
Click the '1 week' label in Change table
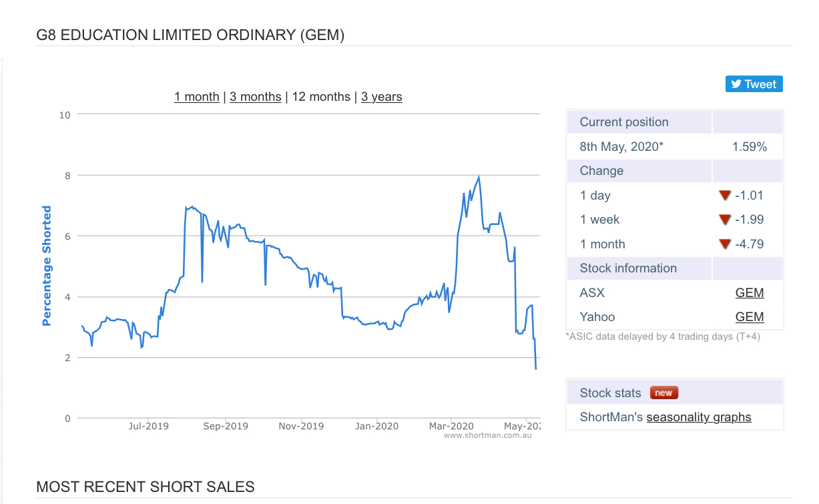[599, 220]
